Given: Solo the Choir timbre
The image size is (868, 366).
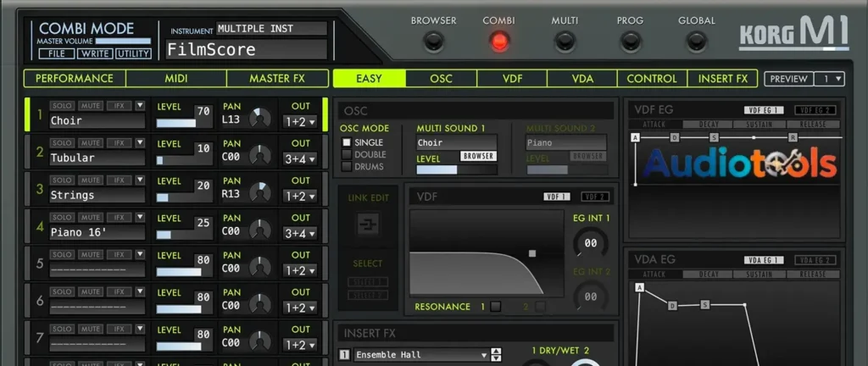Looking at the screenshot, I should [x=62, y=106].
